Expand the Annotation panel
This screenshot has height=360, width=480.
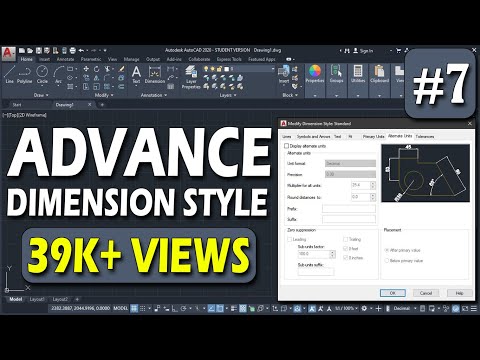[153, 95]
